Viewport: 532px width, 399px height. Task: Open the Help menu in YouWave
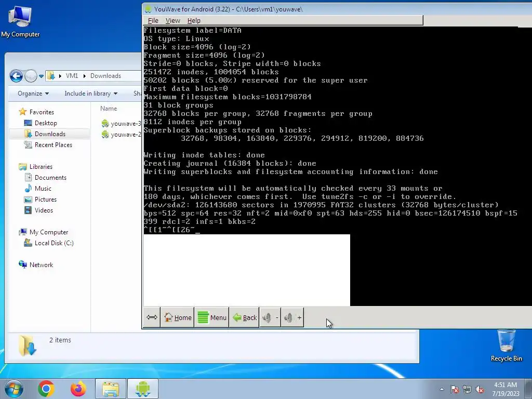[194, 21]
